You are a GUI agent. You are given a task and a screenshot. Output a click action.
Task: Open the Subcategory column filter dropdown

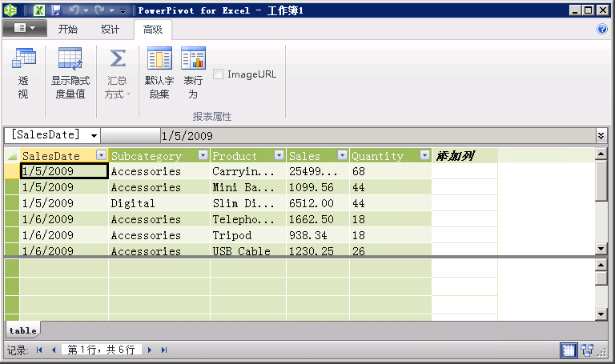203,155
